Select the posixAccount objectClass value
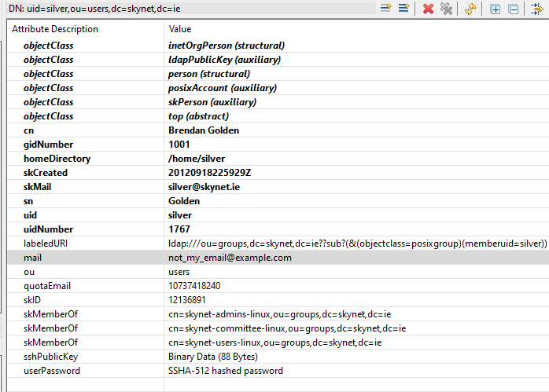The width and height of the screenshot is (549, 392). click(x=222, y=88)
